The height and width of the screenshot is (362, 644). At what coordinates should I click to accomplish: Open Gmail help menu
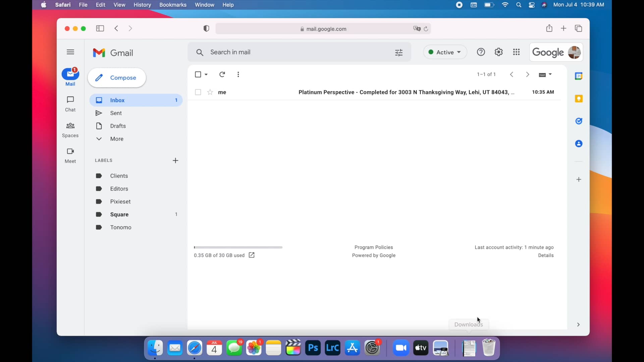click(x=481, y=52)
